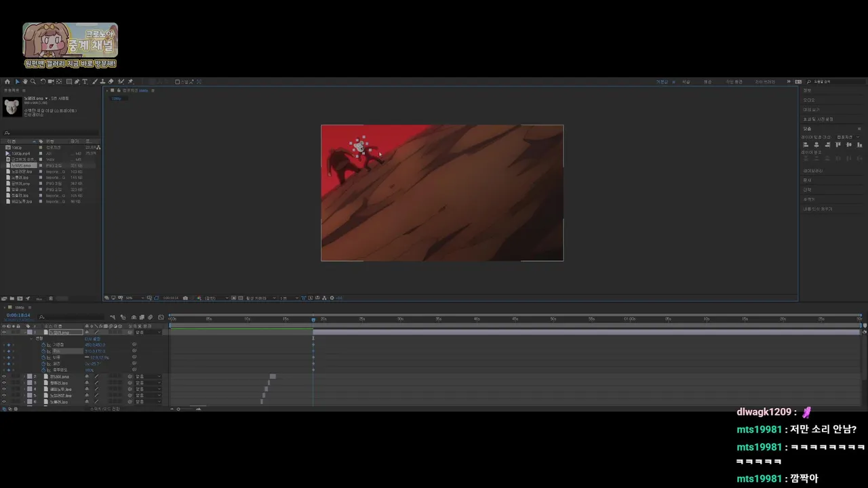868x488 pixels.
Task: Align layers to left edge
Action: pyautogui.click(x=806, y=144)
